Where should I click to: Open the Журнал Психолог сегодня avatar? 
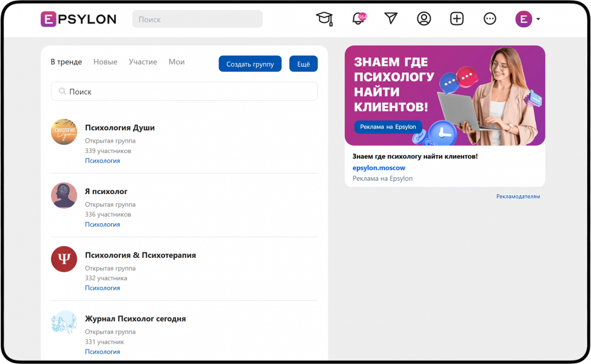(x=64, y=323)
